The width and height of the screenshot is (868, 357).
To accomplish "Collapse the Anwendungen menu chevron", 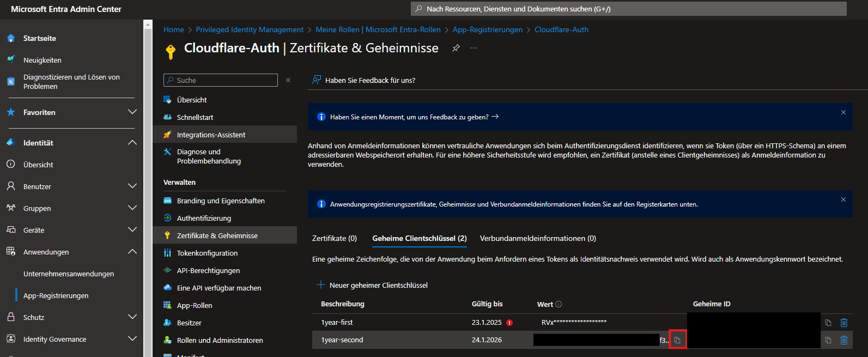I will click(x=132, y=251).
